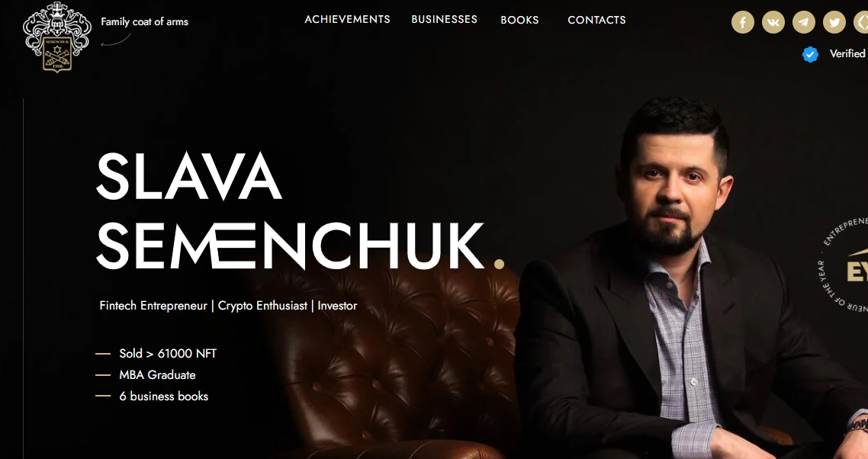Open the VK social icon
Viewport: 868px width, 459px height.
(773, 22)
